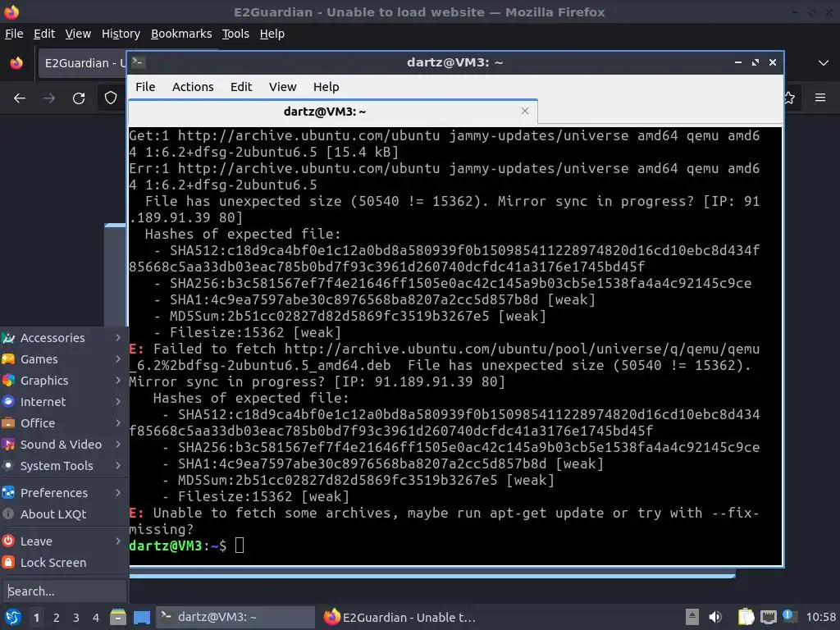Click the Accessories category icon
The width and height of the screenshot is (840, 630).
(x=8, y=338)
